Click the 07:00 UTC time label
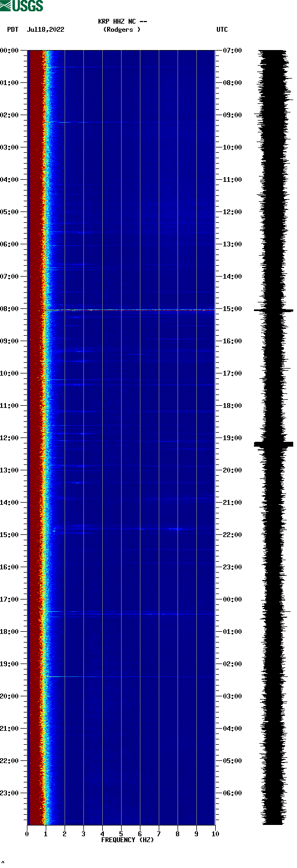 pos(232,51)
